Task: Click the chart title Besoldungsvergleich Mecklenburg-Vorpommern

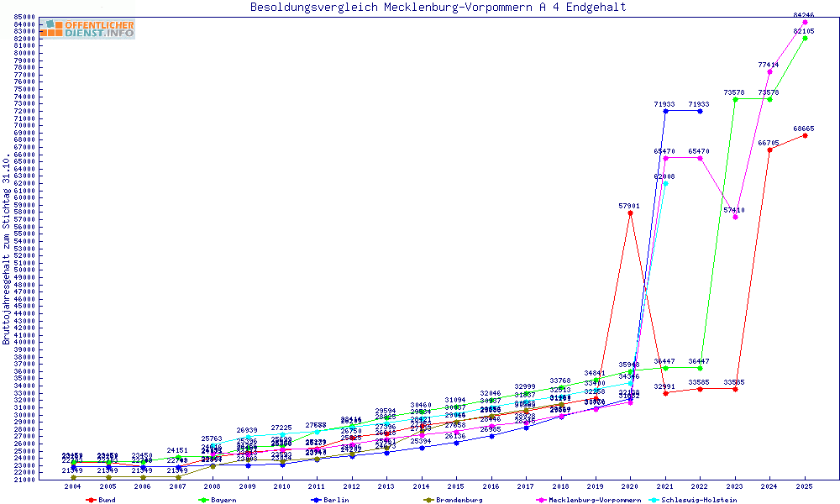Action: tap(438, 8)
